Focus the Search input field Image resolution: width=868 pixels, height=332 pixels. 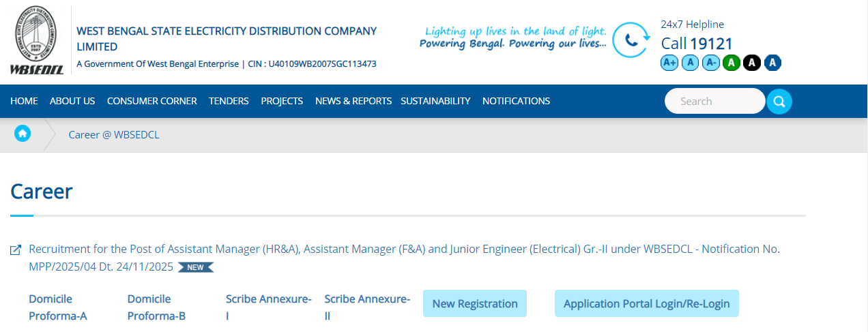point(714,101)
